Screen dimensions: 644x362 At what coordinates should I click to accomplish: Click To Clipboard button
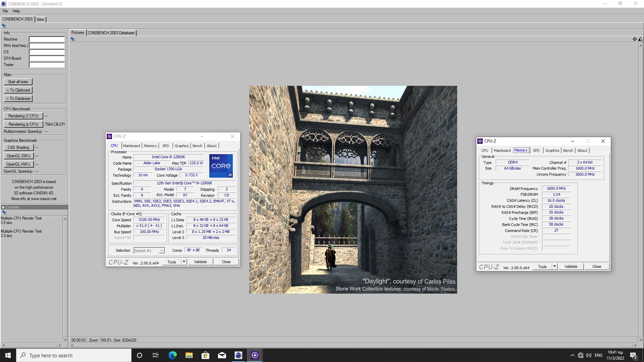18,90
